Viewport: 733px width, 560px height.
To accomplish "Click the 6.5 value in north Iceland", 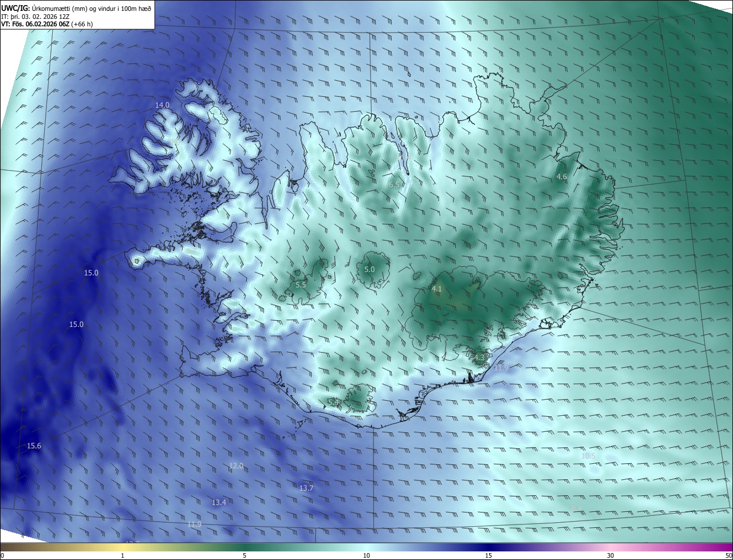I will tap(393, 184).
